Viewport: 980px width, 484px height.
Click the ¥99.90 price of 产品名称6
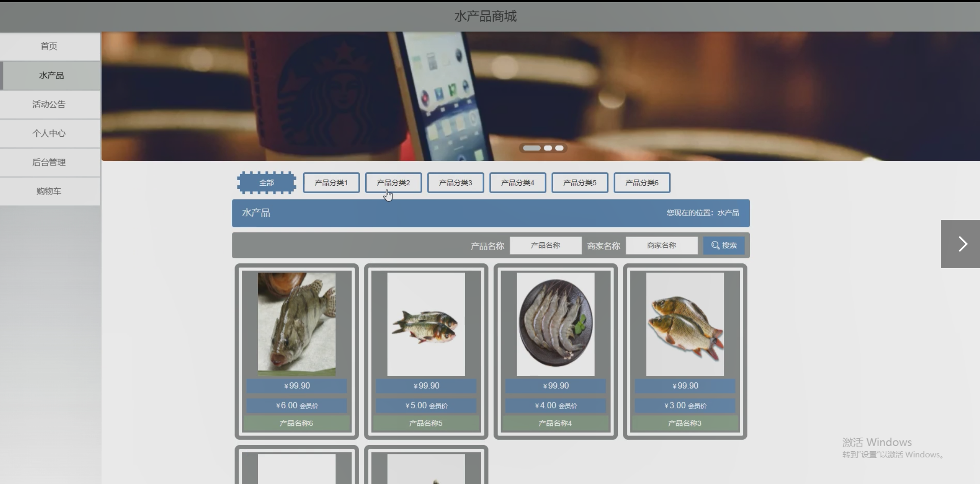click(x=297, y=386)
